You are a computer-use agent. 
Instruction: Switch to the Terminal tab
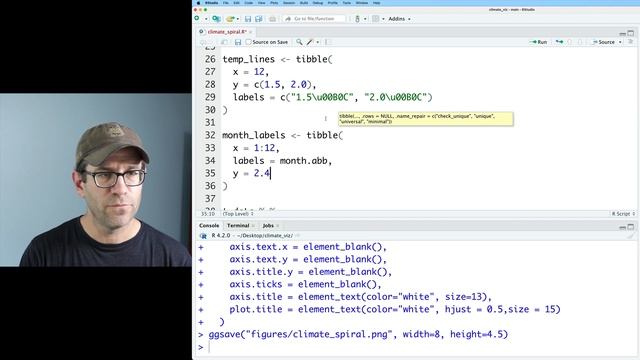coord(238,226)
